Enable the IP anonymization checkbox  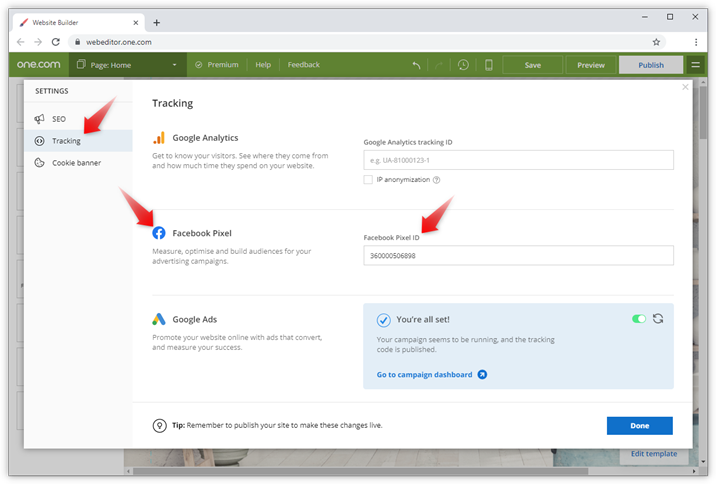click(369, 180)
